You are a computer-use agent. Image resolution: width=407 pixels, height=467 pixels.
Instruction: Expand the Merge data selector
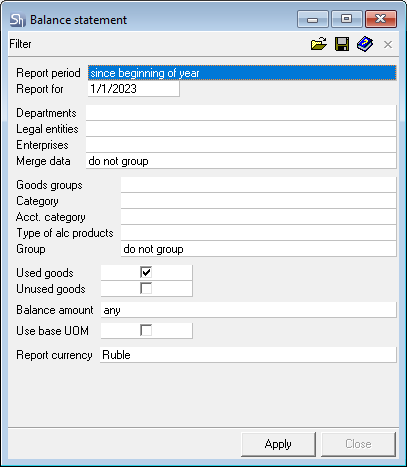coord(241,161)
